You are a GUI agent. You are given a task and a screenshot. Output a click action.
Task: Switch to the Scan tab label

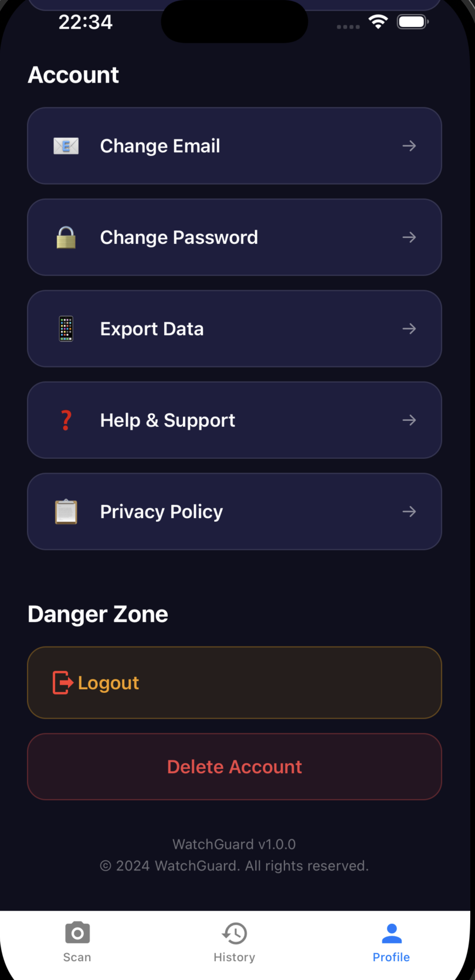[x=77, y=957]
